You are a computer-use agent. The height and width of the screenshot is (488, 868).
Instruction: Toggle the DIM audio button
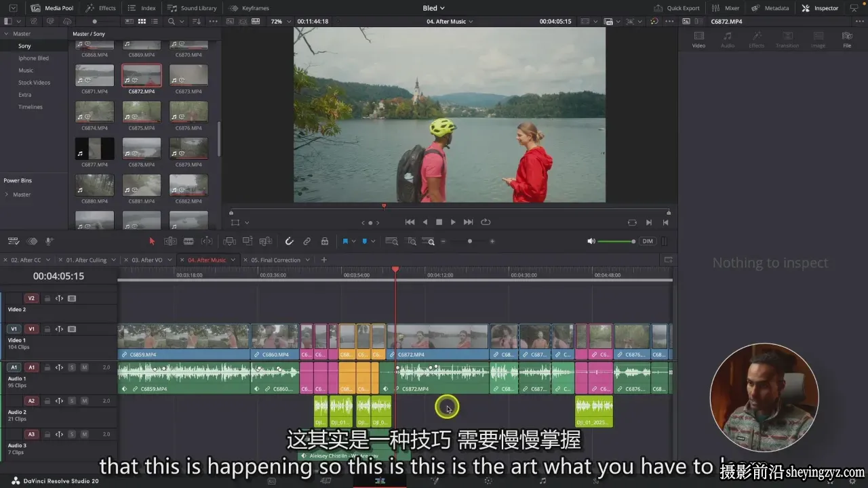(648, 241)
